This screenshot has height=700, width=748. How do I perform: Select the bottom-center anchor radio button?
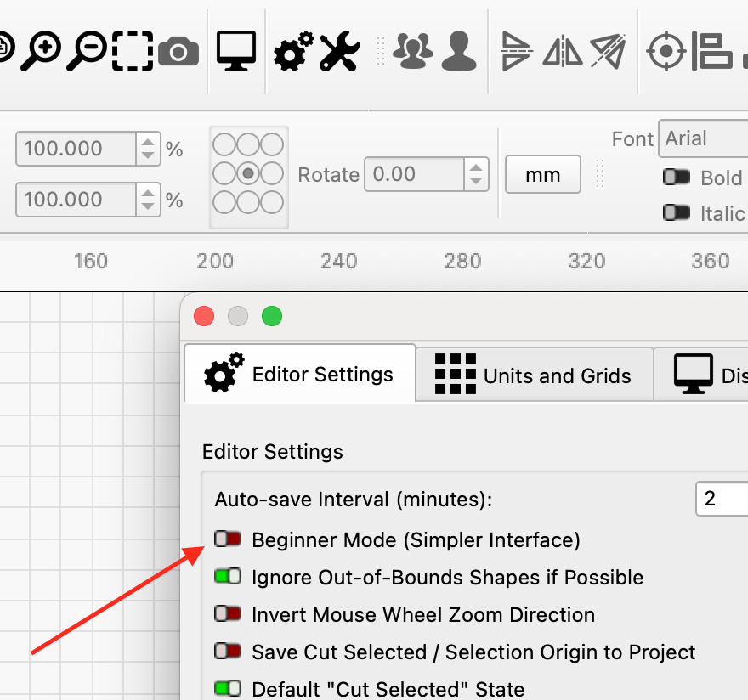248,203
